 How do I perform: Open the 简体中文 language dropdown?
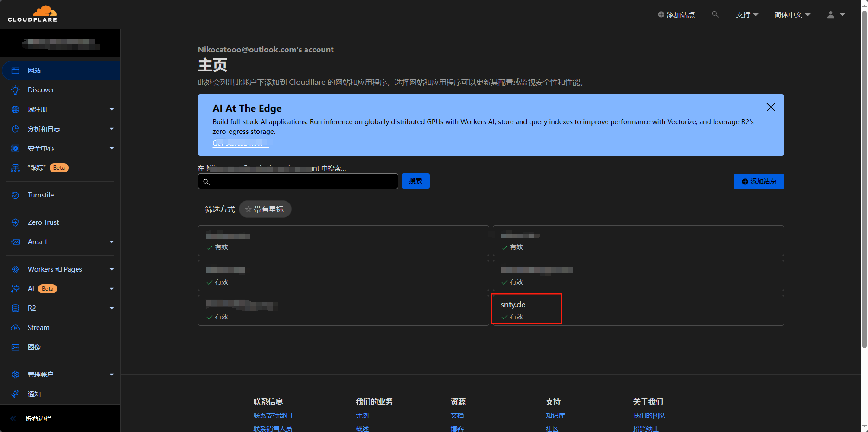(792, 15)
